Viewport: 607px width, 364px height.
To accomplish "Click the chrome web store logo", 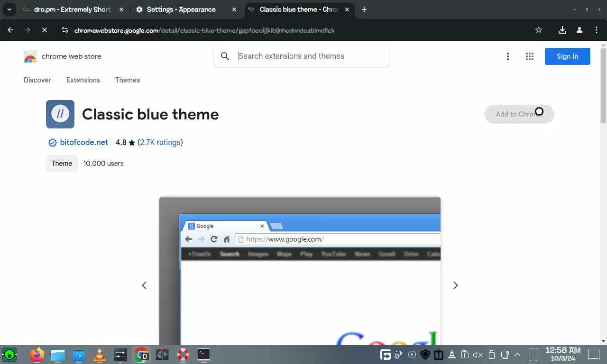I will click(62, 56).
